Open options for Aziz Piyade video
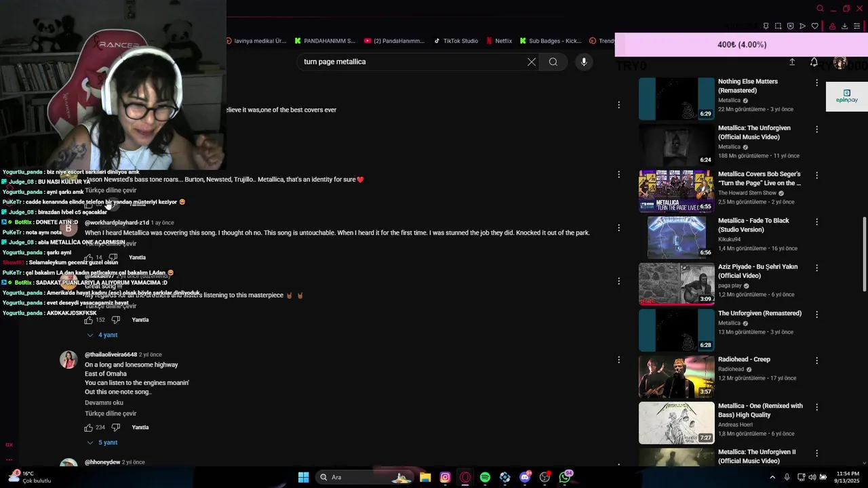Screen dimensions: 868x488 click(816, 268)
